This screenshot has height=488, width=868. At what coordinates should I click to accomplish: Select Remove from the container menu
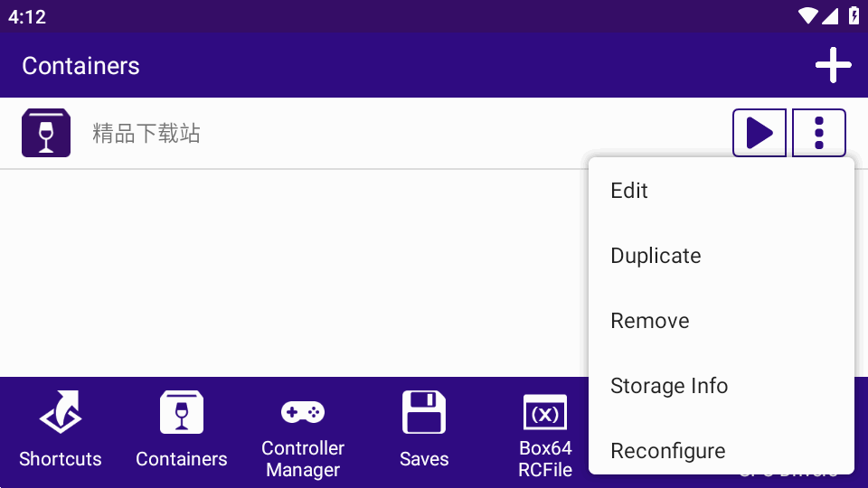(650, 321)
